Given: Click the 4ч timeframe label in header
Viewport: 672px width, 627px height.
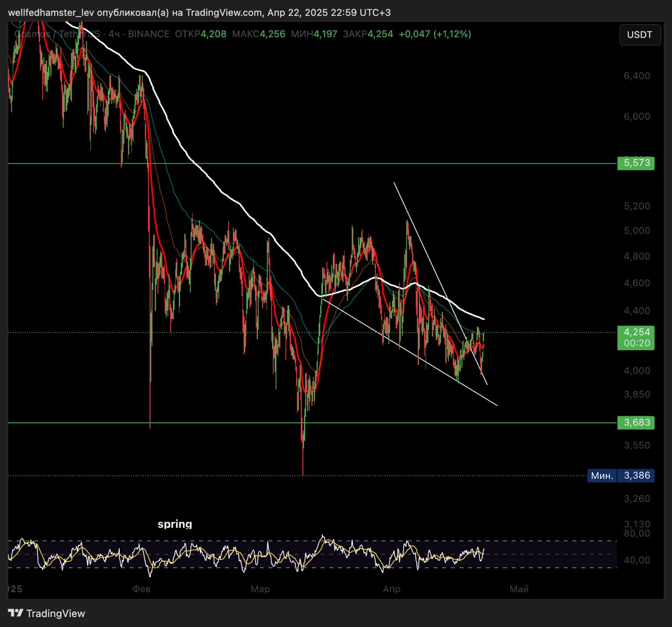Looking at the screenshot, I should (x=114, y=34).
